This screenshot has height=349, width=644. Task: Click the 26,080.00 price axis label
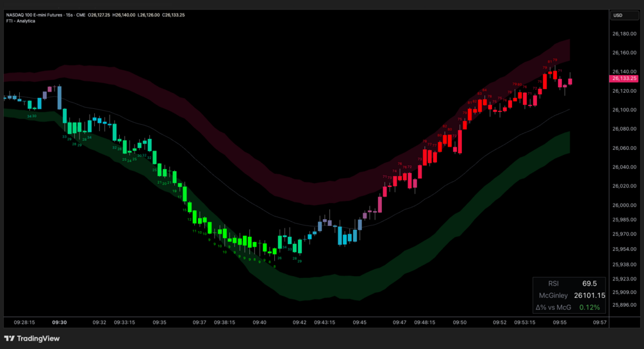coord(624,129)
